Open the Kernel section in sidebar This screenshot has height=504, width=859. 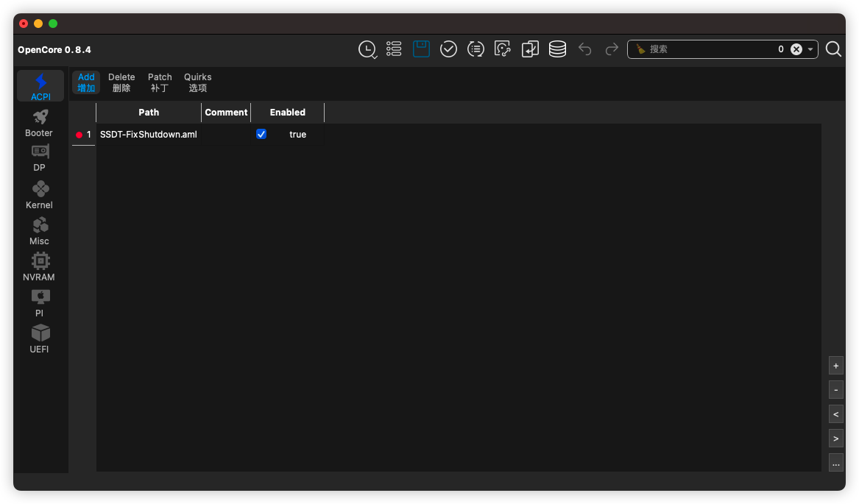(x=40, y=195)
